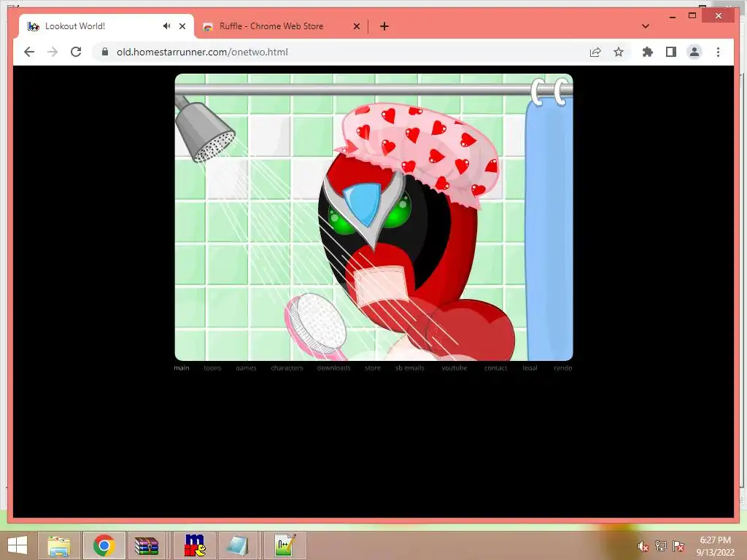The image size is (747, 560).
Task: Open the "contact" navigation link
Action: [x=495, y=367]
